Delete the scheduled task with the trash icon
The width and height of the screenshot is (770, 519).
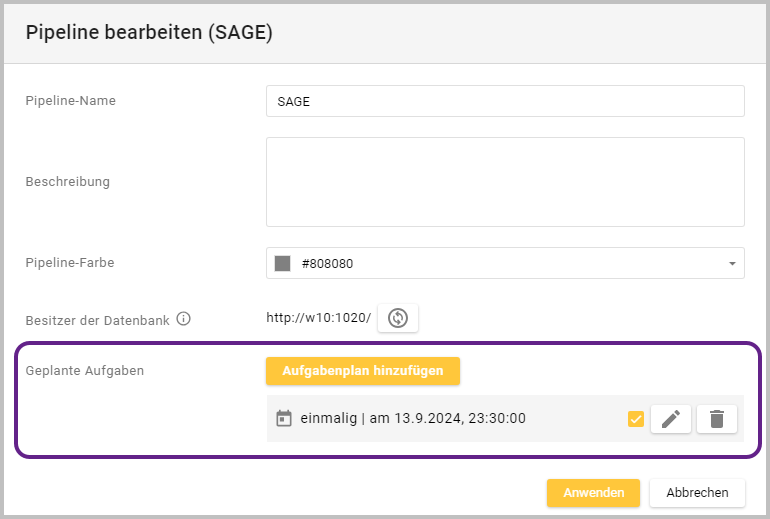pyautogui.click(x=716, y=419)
